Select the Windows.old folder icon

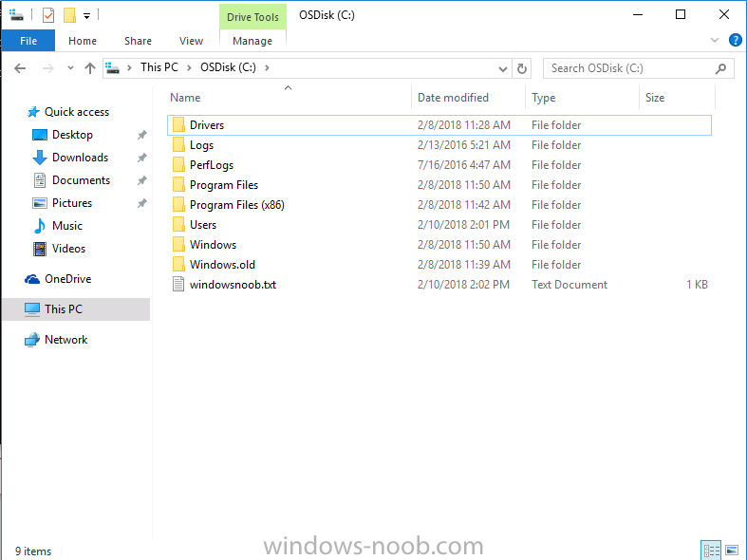(x=178, y=265)
